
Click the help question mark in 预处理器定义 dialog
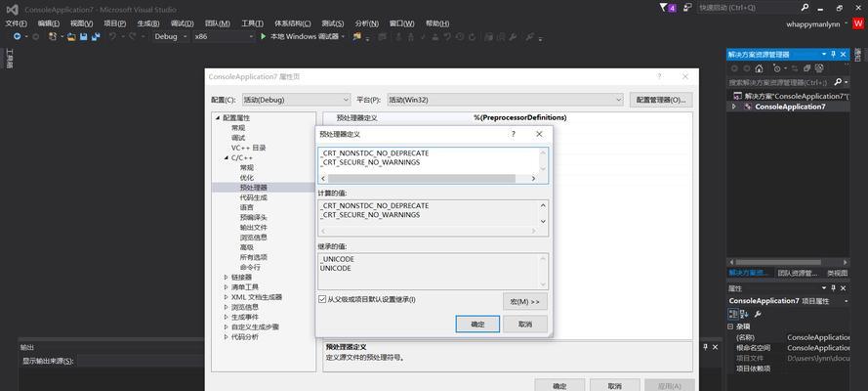pos(514,134)
